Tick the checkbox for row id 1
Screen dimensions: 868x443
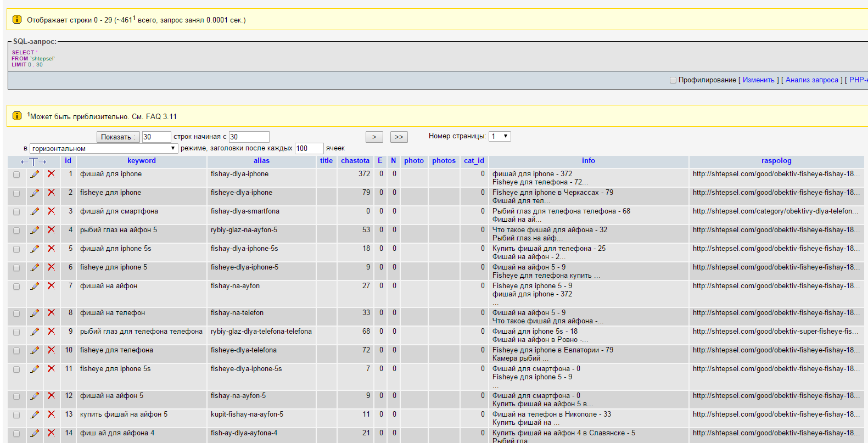16,175
